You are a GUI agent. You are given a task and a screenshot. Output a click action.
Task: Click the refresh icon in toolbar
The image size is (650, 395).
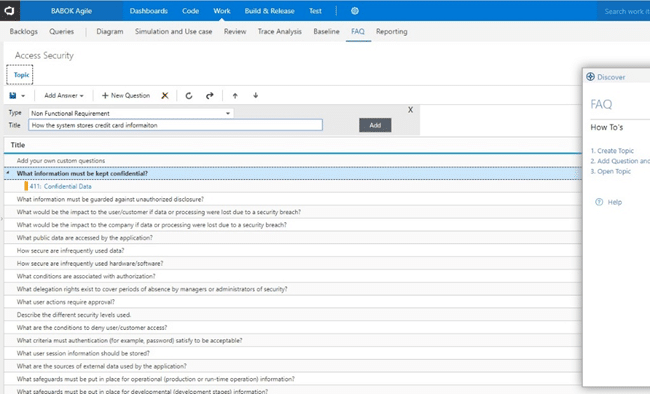[x=189, y=96]
